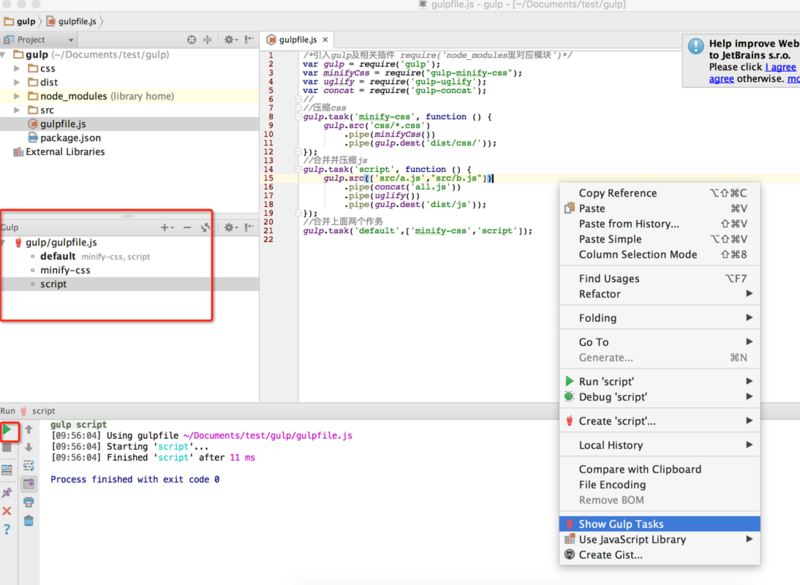Choose File Encoding from context menu
Image resolution: width=800 pixels, height=585 pixels.
coord(659,484)
